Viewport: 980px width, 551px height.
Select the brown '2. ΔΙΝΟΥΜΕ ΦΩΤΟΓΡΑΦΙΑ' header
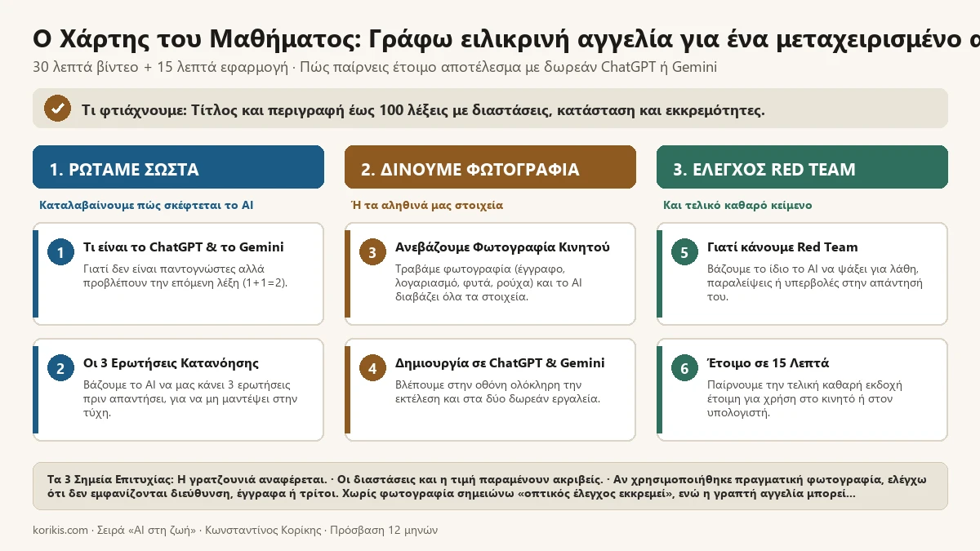(x=490, y=167)
